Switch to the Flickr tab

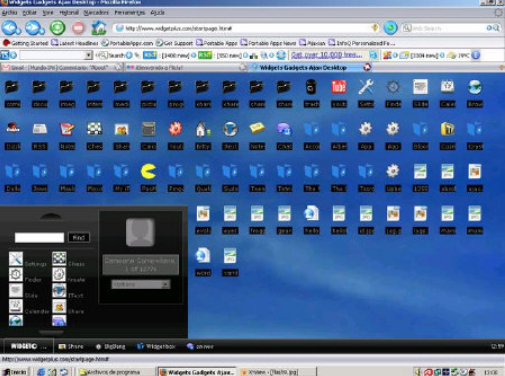186,68
